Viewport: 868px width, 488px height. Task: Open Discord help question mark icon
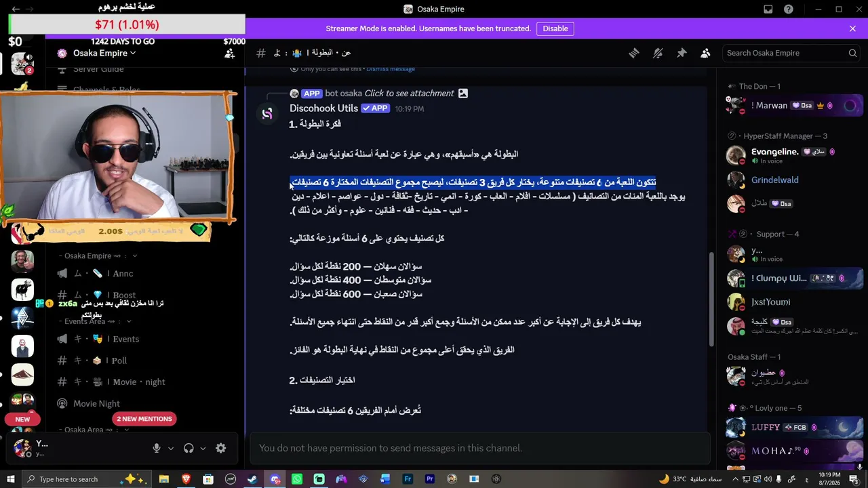click(x=789, y=9)
